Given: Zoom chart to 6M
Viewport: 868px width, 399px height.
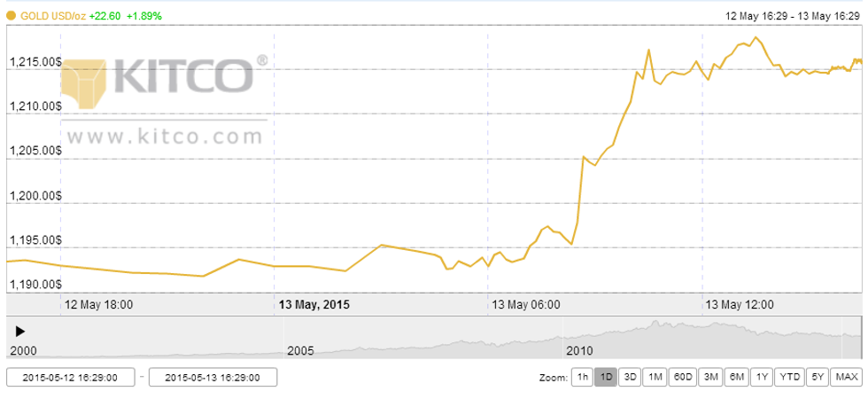Looking at the screenshot, I should coord(735,377).
